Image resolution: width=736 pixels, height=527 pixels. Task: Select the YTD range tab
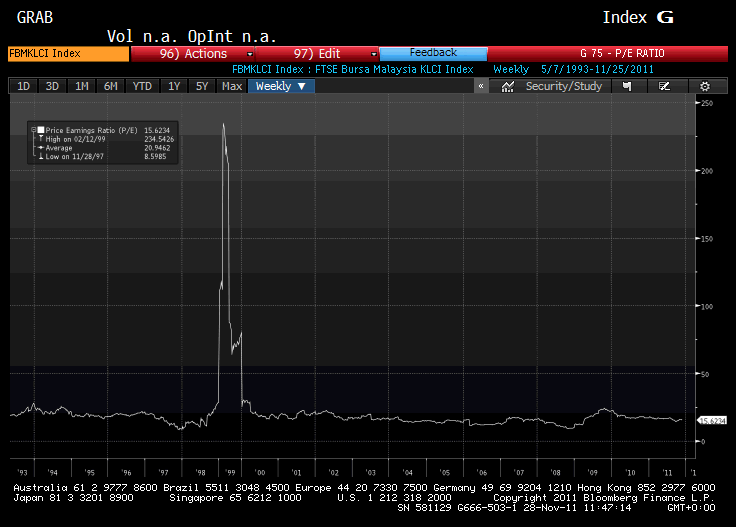click(x=142, y=86)
